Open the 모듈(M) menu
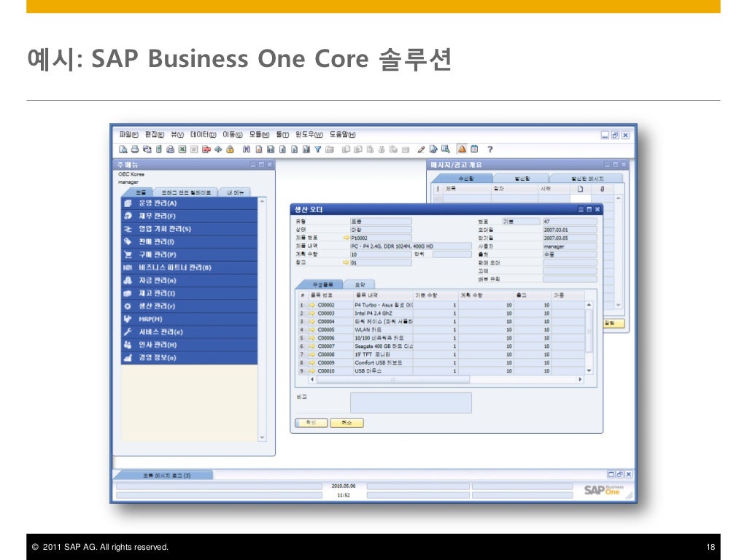This screenshot has height=560, width=747. tap(259, 135)
